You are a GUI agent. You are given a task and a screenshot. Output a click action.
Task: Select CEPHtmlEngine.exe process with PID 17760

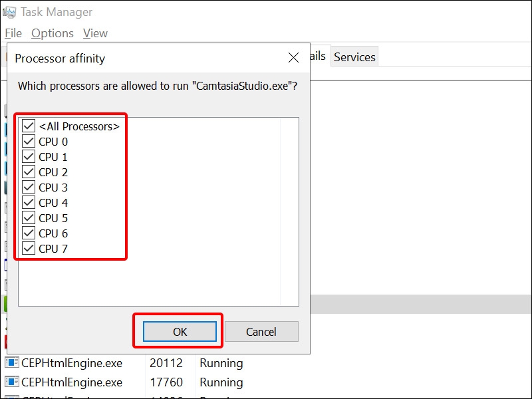click(x=72, y=382)
